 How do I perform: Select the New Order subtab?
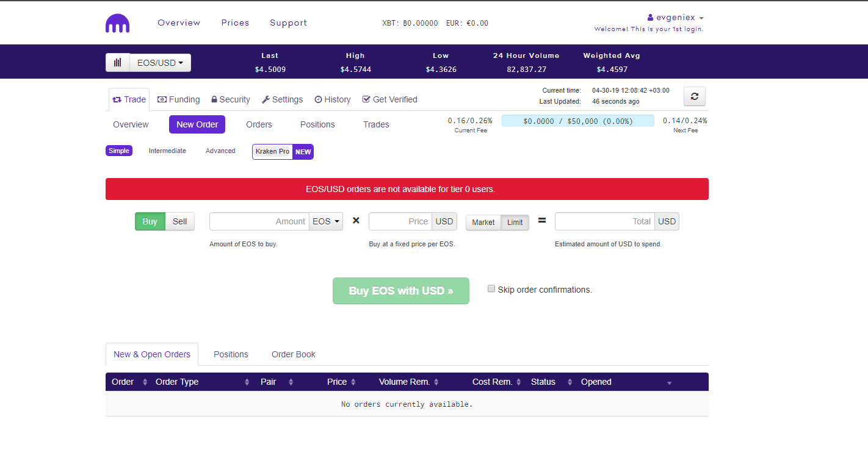[197, 124]
